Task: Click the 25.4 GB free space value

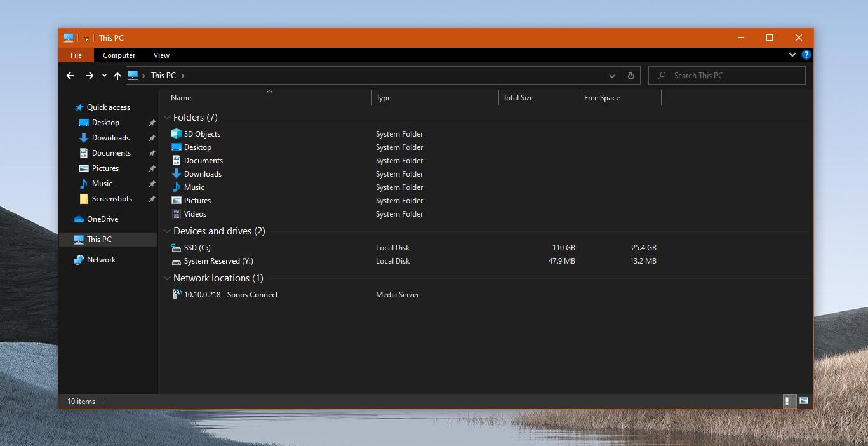Action: pos(644,248)
